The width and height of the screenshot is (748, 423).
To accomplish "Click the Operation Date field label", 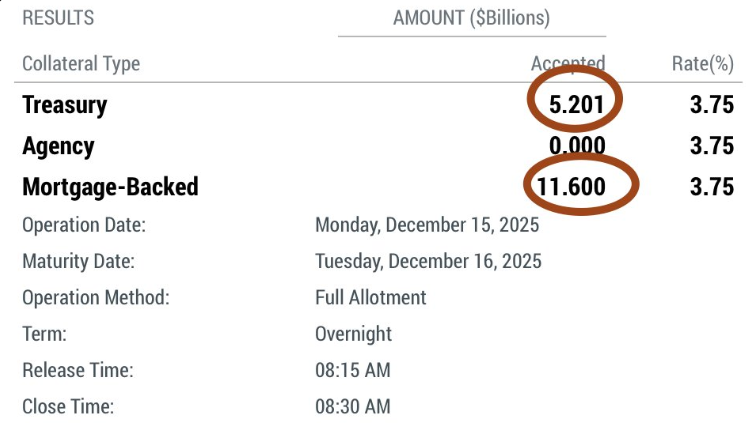I will point(84,225).
